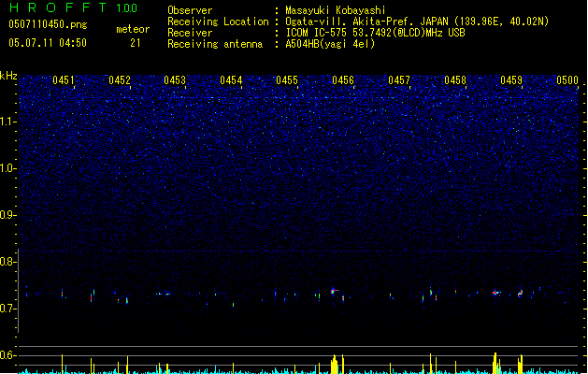The height and width of the screenshot is (374, 588).
Task: Click the HROFFT title text
Action: click(x=58, y=7)
